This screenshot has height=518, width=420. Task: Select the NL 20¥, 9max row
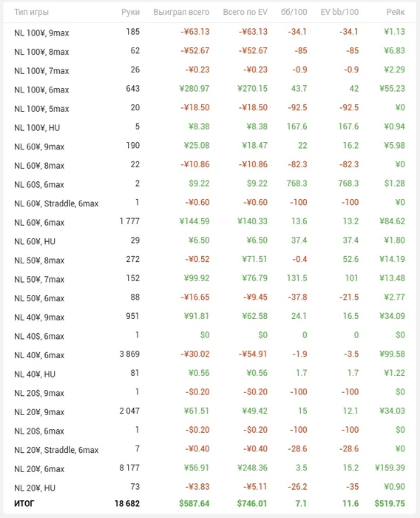[210, 411]
